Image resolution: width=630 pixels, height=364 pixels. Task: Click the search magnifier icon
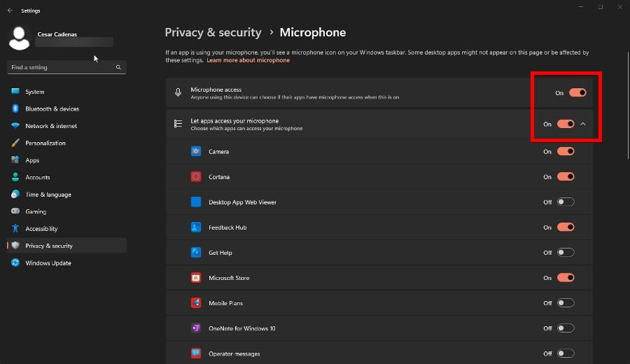point(118,67)
